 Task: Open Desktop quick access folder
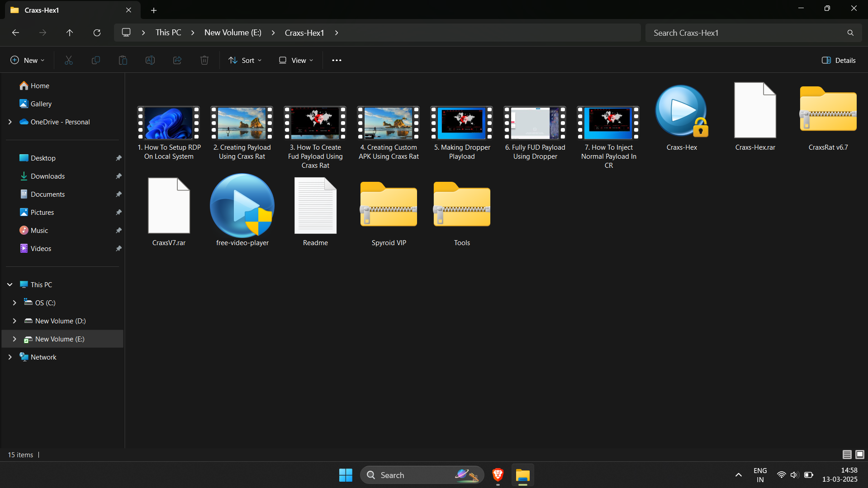click(x=38, y=158)
